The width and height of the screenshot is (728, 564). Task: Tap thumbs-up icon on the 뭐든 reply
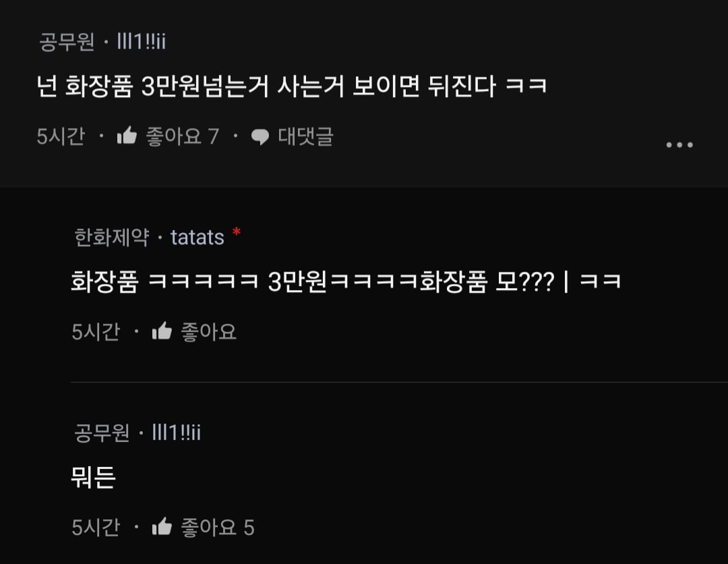click(x=162, y=527)
